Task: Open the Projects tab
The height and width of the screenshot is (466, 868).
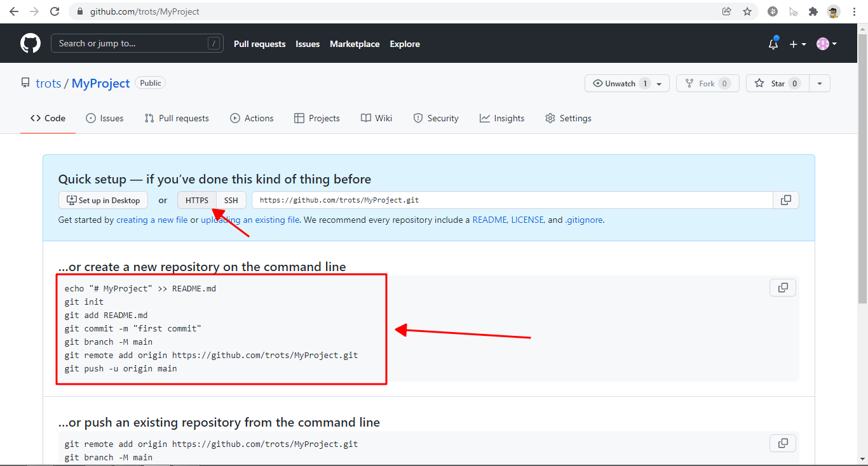Action: (x=317, y=118)
